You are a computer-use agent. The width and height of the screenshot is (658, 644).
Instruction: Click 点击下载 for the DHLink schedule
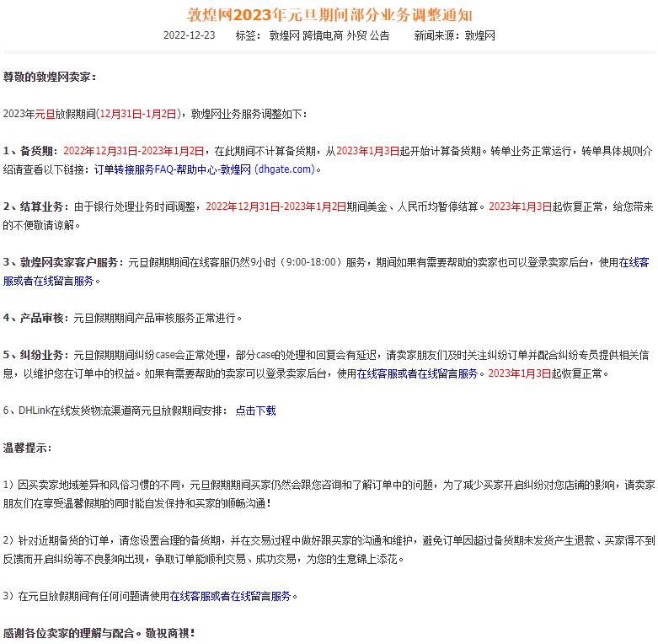tap(255, 411)
